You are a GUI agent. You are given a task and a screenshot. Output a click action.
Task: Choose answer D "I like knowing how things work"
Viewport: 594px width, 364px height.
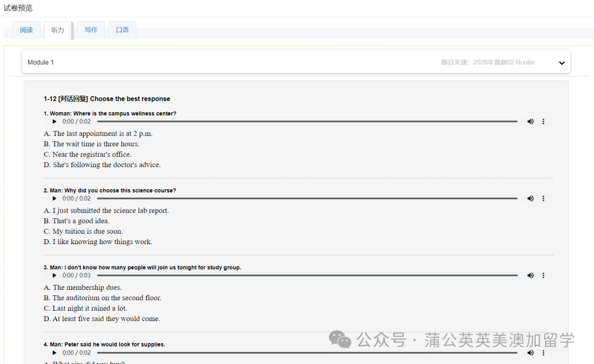pos(98,242)
